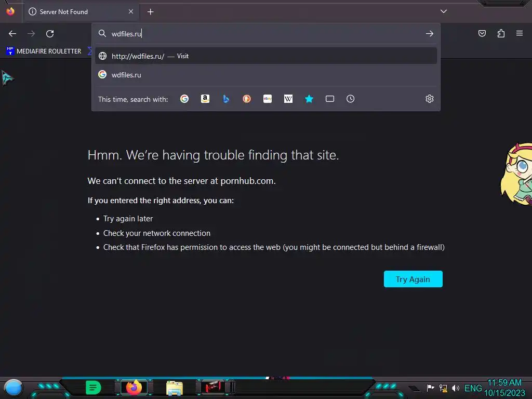The image size is (532, 399).
Task: Click ENG language indicator
Action: (473, 388)
